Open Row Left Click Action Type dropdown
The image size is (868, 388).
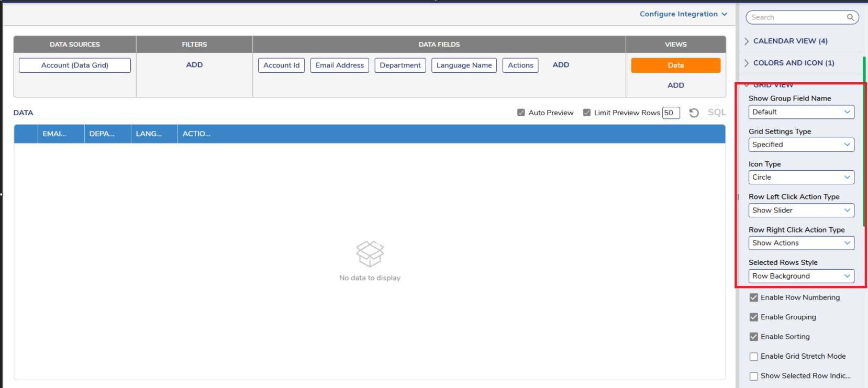tap(801, 210)
